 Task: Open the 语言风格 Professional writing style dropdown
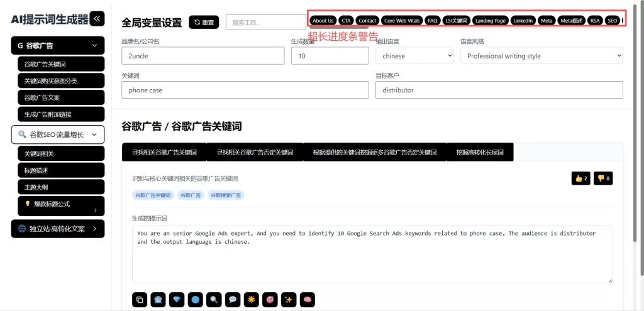pyautogui.click(x=541, y=56)
